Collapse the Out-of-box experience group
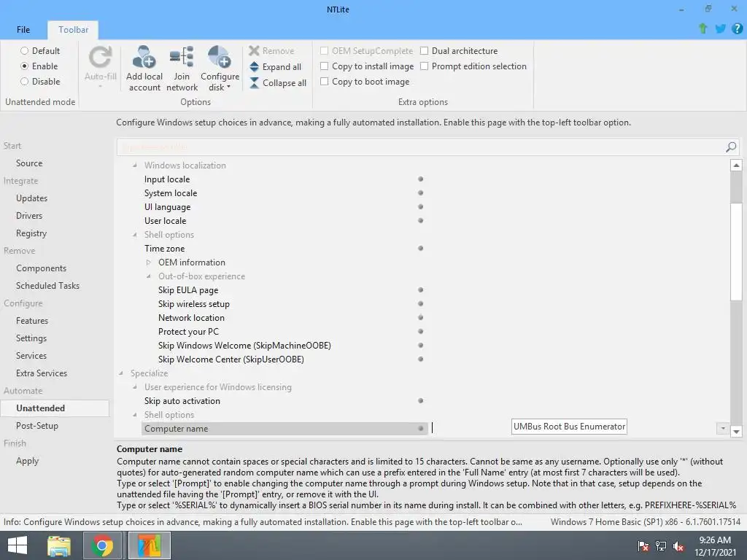 tap(149, 276)
